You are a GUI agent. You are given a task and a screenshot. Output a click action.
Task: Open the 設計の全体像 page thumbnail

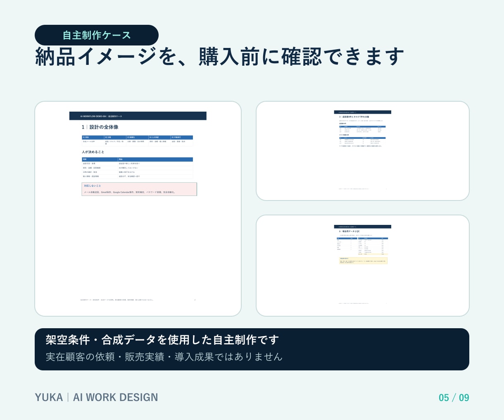[x=138, y=209]
